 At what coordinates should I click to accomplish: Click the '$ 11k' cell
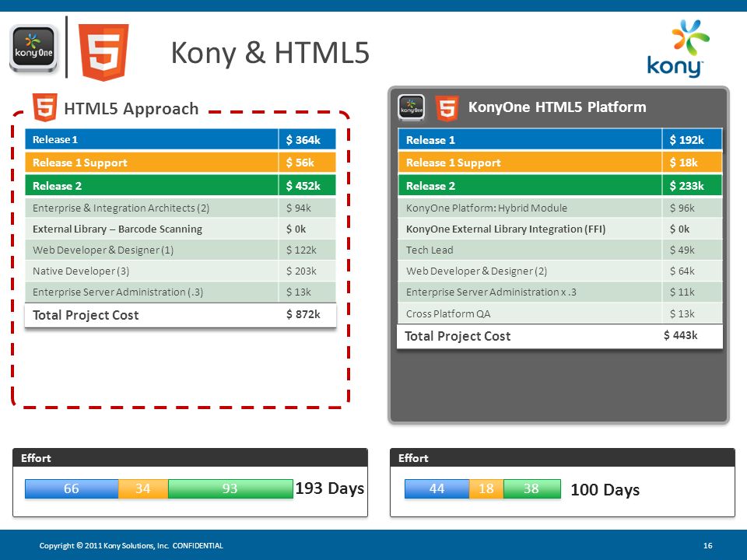coord(693,292)
